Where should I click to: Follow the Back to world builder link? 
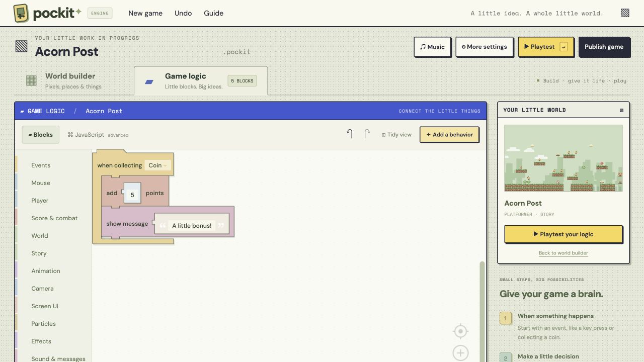click(x=563, y=253)
